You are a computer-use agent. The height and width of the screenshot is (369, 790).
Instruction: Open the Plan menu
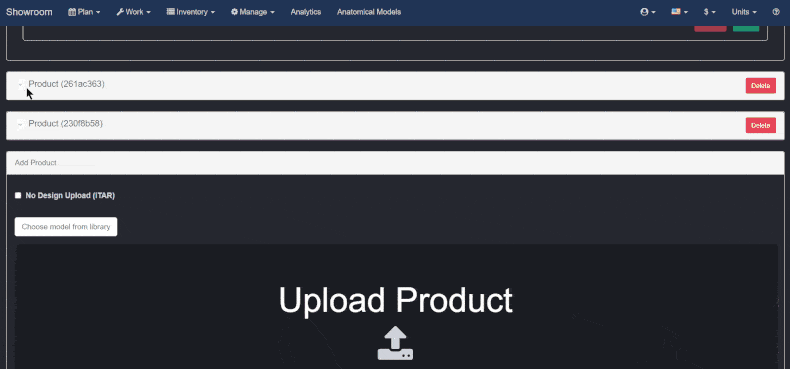coord(84,12)
